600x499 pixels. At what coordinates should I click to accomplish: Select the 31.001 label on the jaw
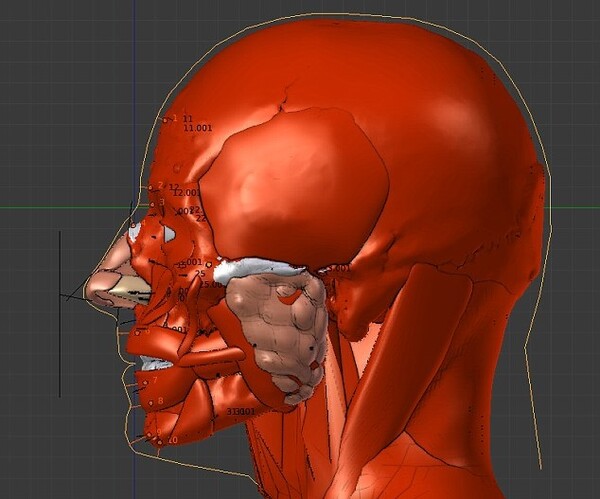pos(241,411)
